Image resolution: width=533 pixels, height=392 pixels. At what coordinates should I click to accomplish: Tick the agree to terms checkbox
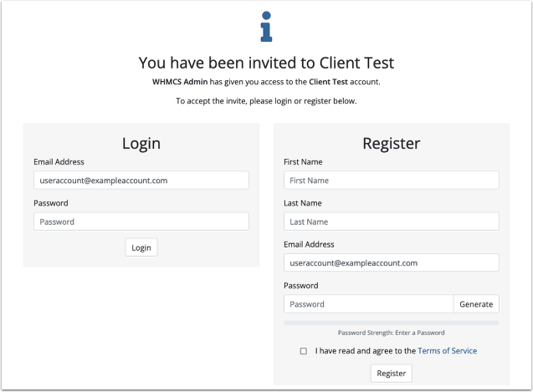click(303, 351)
